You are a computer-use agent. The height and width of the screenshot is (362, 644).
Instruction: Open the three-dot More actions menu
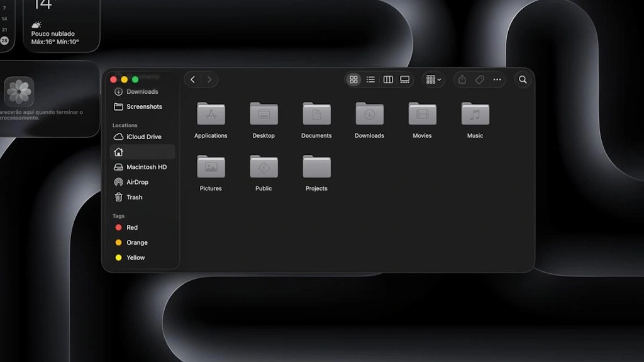pyautogui.click(x=497, y=79)
